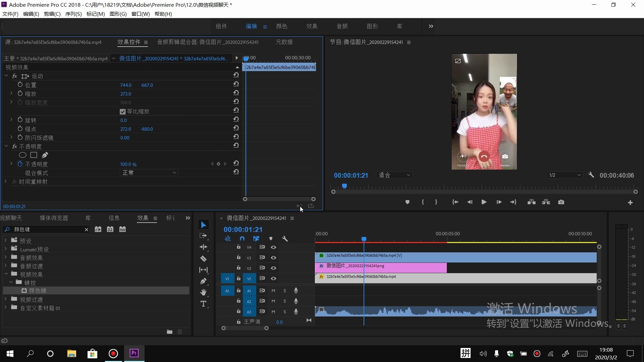Click the Extract button

(x=546, y=202)
